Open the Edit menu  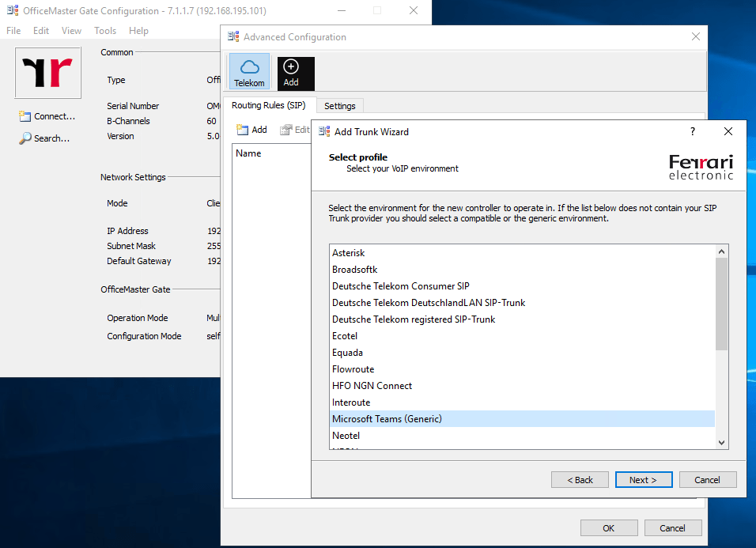41,30
